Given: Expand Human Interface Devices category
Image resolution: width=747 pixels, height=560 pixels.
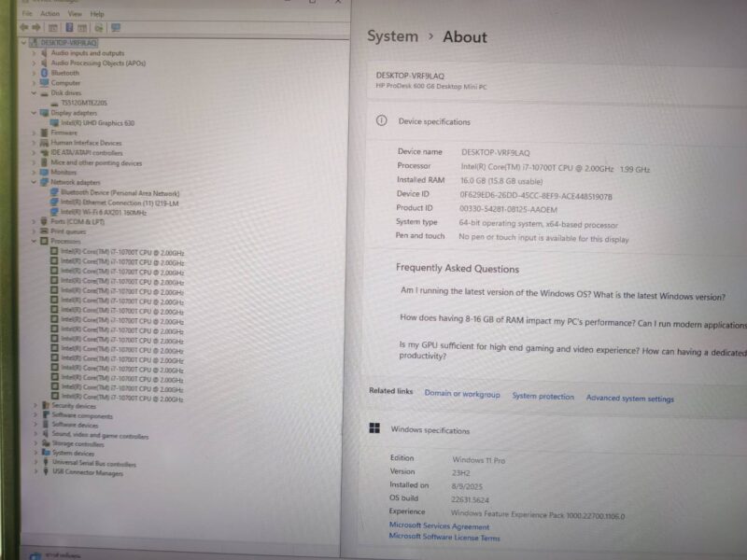Looking at the screenshot, I should point(35,143).
